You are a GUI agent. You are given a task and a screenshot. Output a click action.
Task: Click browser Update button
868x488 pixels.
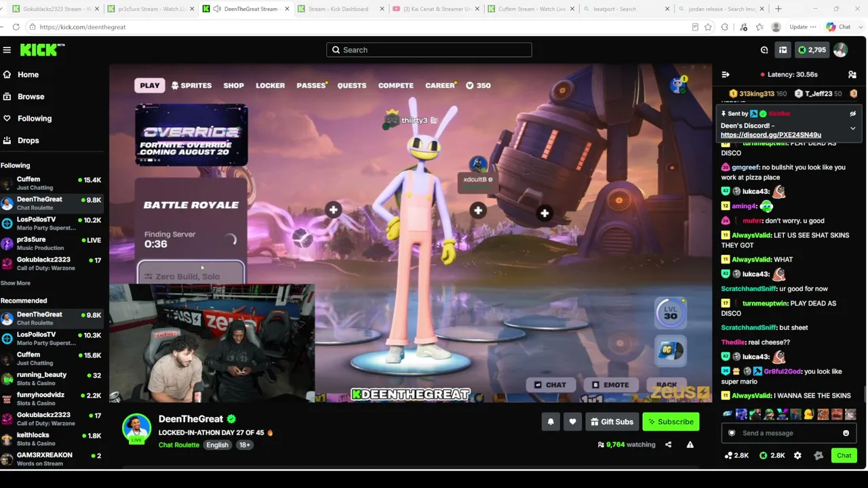tap(802, 27)
